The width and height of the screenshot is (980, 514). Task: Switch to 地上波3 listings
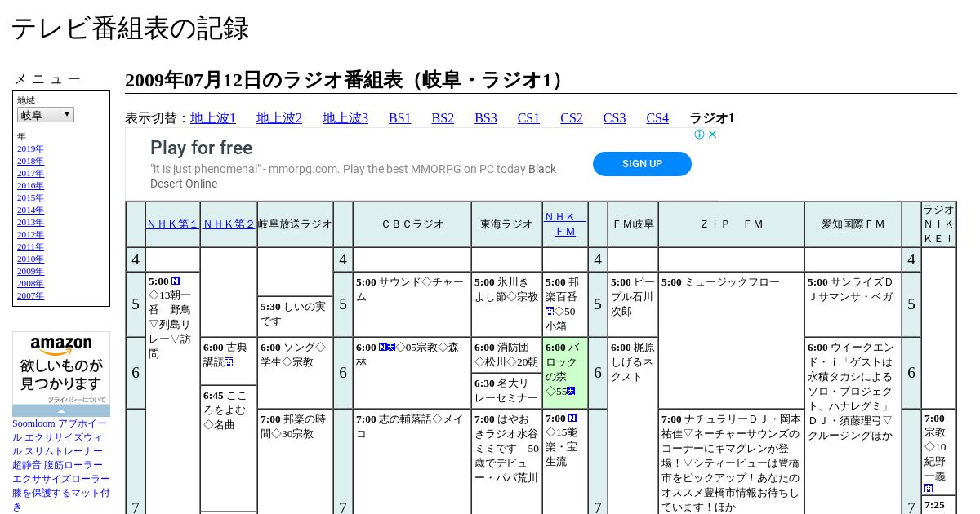point(345,118)
